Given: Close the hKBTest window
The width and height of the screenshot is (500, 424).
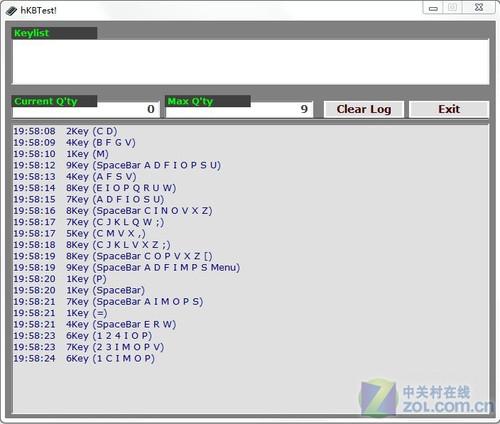Looking at the screenshot, I should pos(479,8).
